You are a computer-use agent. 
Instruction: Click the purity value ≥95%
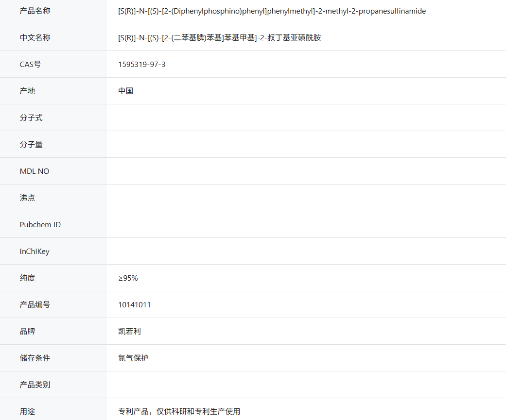(128, 278)
